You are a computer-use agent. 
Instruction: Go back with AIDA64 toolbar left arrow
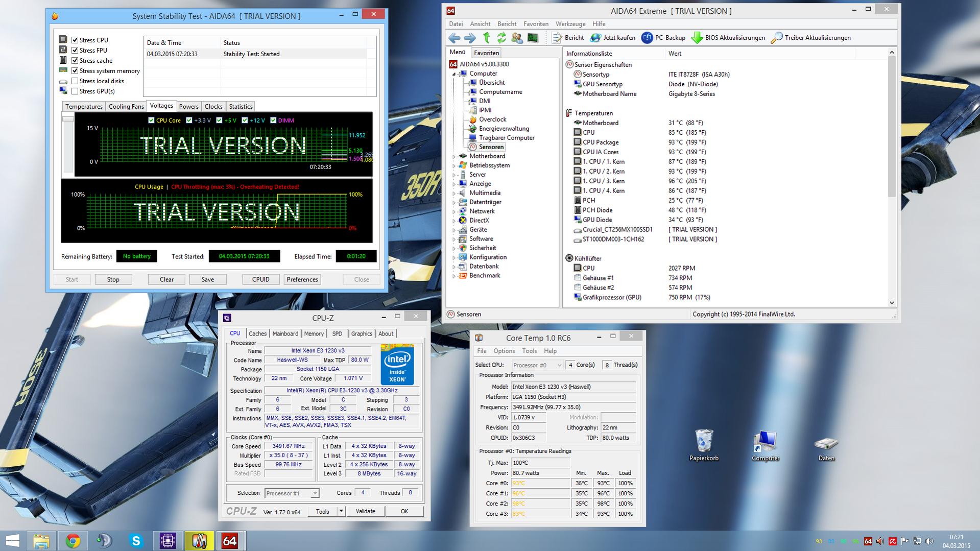(x=454, y=38)
